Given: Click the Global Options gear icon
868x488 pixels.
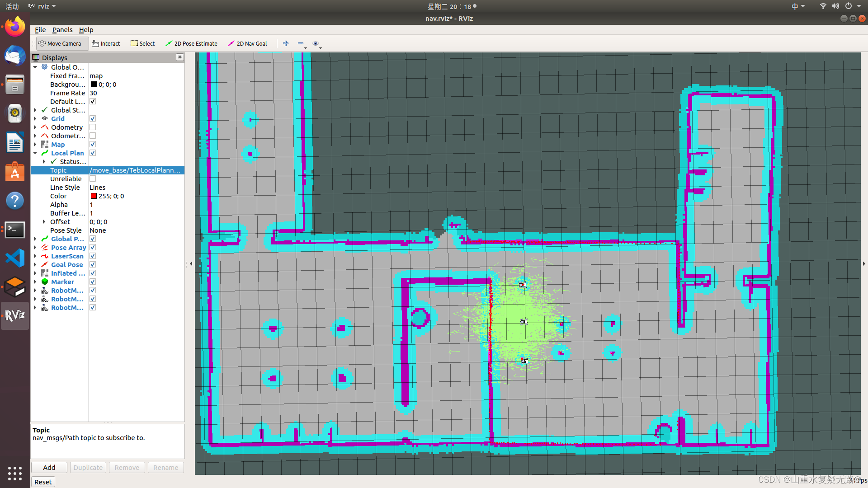Looking at the screenshot, I should [45, 67].
